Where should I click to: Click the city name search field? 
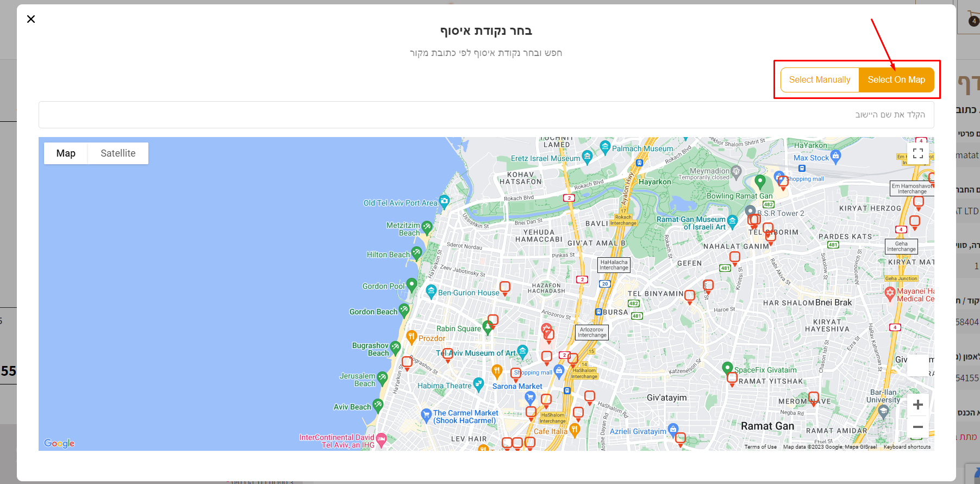(486, 115)
